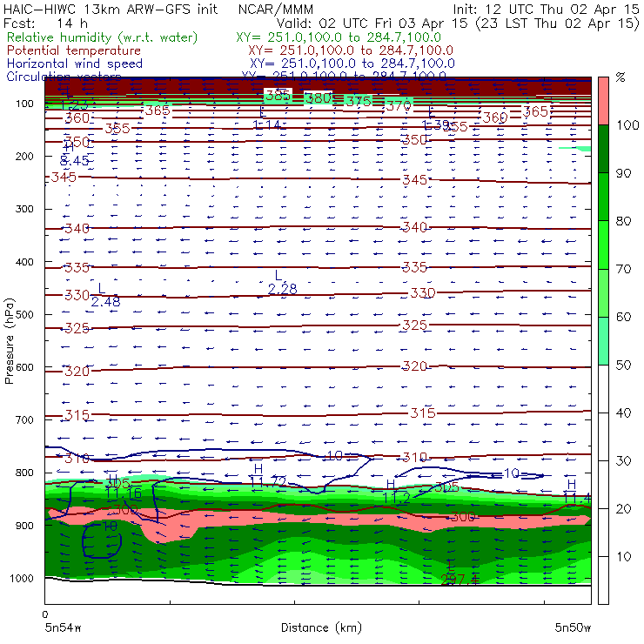Select the 80–90% green colorbar segment

pyautogui.click(x=603, y=197)
